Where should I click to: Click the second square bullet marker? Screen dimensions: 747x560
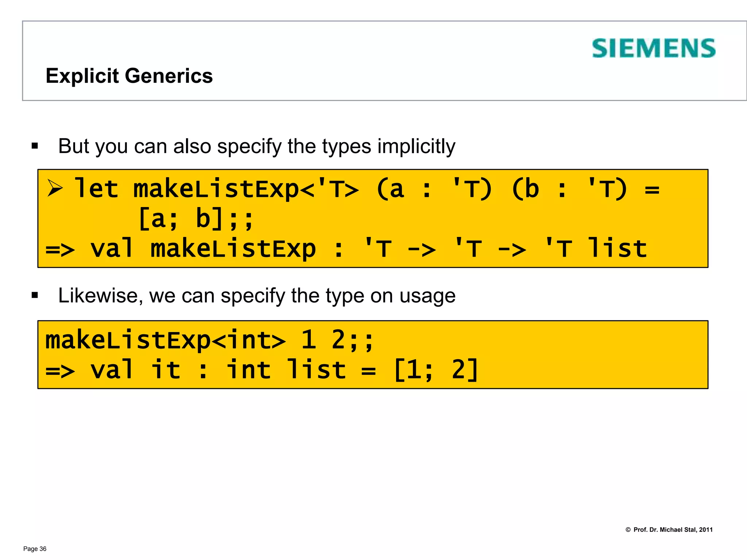click(x=35, y=295)
